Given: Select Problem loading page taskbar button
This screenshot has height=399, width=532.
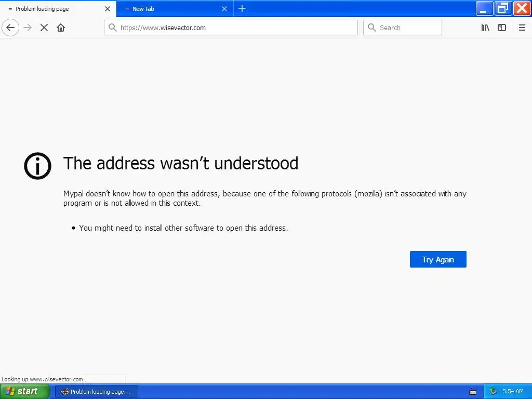Looking at the screenshot, I should coord(97,392).
